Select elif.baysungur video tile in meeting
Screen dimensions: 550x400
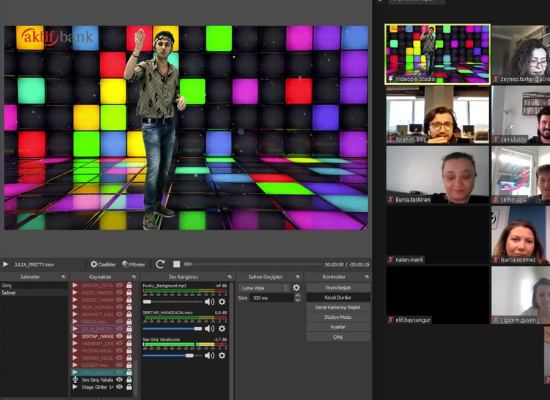(437, 295)
